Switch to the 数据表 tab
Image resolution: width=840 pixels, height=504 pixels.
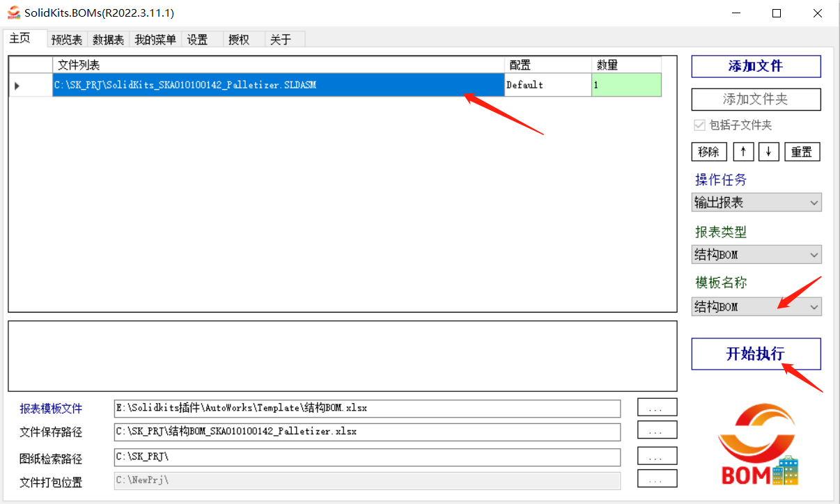(x=107, y=39)
